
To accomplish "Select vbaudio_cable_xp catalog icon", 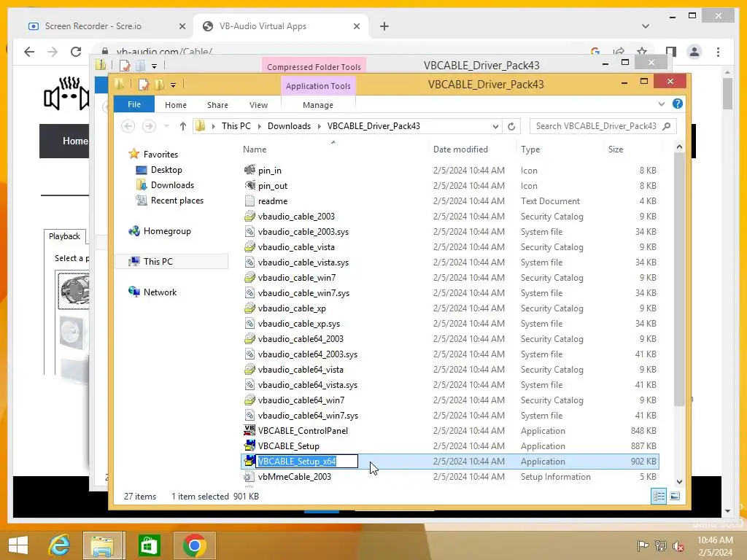I will pos(249,308).
